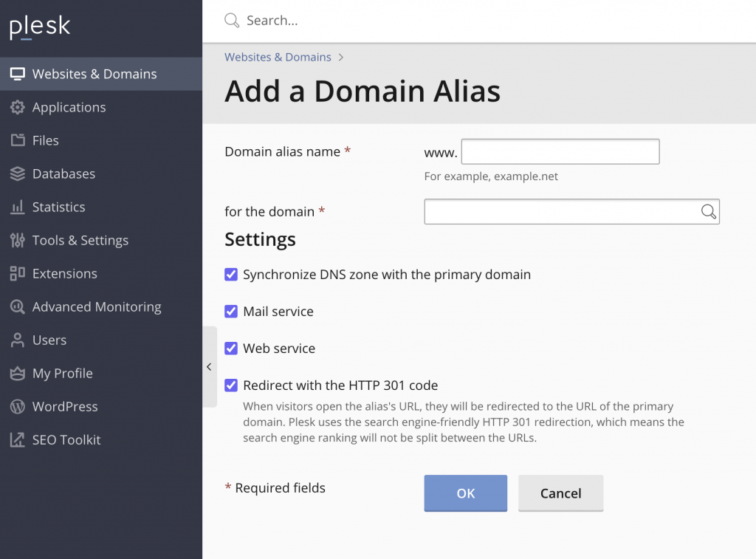Collapse the sidebar with the arrow handle
Image resolution: width=756 pixels, height=559 pixels.
point(209,367)
